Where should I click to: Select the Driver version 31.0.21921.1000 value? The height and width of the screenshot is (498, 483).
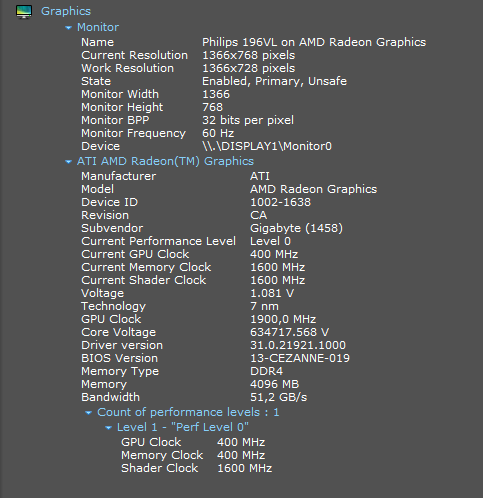(x=298, y=345)
